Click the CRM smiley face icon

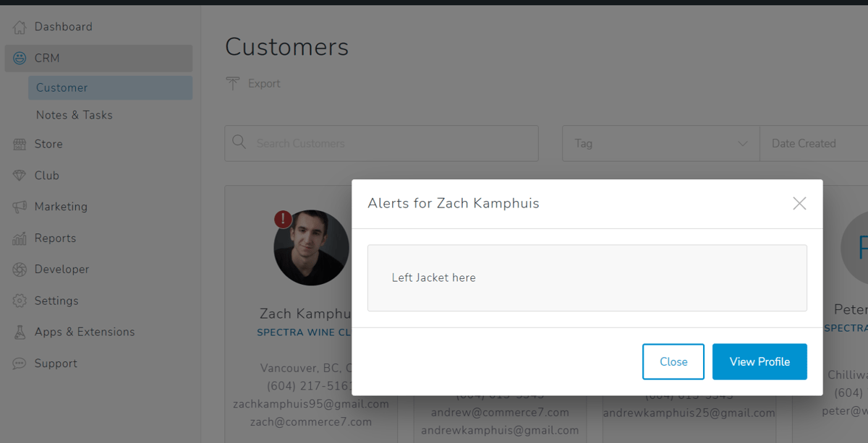20,59
